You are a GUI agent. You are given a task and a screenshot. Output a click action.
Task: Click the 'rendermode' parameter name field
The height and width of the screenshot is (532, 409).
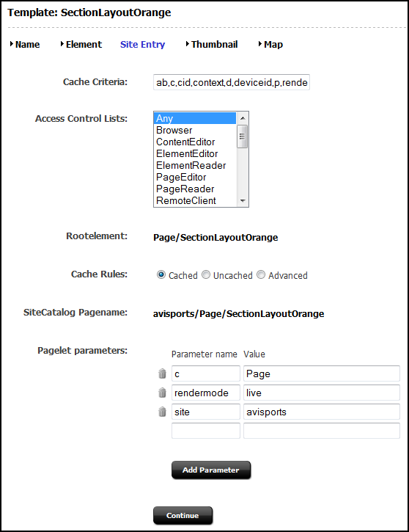206,393
